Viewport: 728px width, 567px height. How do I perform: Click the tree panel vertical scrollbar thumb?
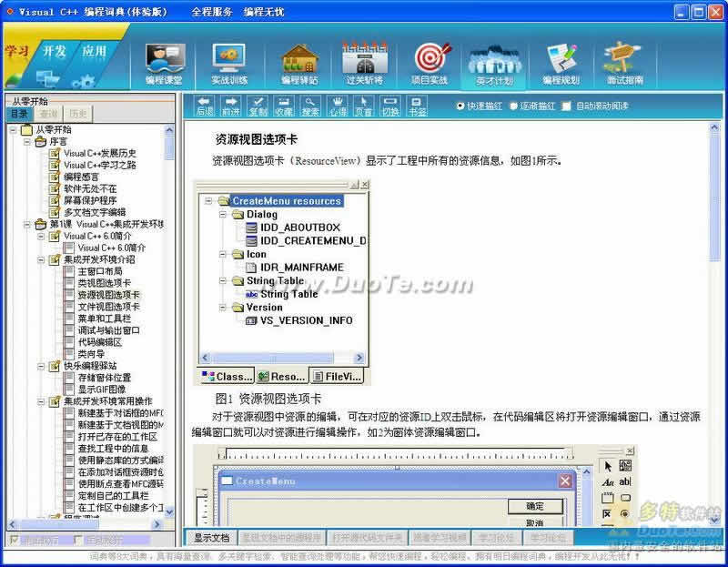pos(169,148)
